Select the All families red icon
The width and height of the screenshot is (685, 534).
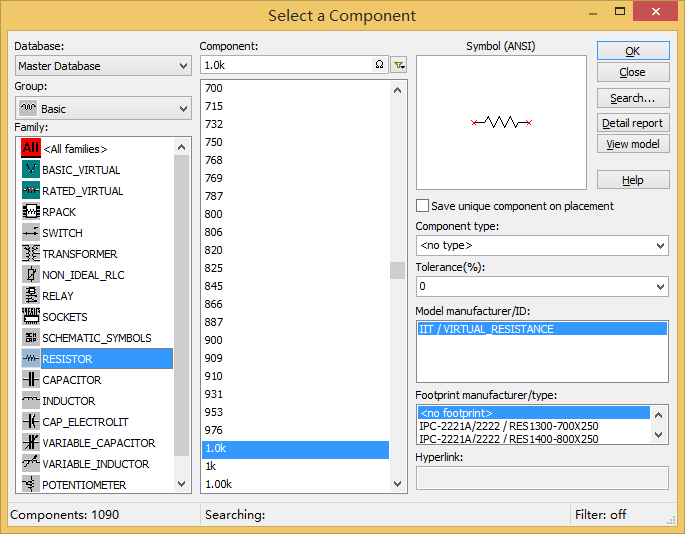click(30, 149)
